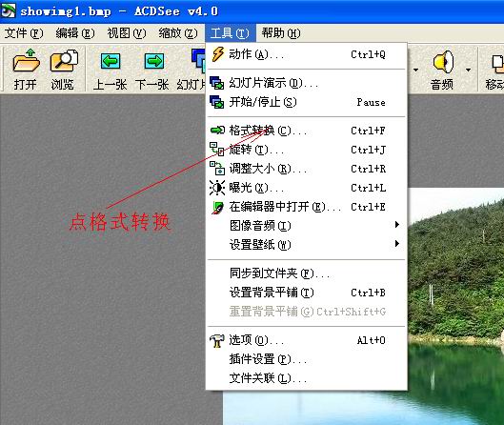The image size is (504, 425).
Task: Click the hammer icon beside 选项
Action: [x=217, y=340]
